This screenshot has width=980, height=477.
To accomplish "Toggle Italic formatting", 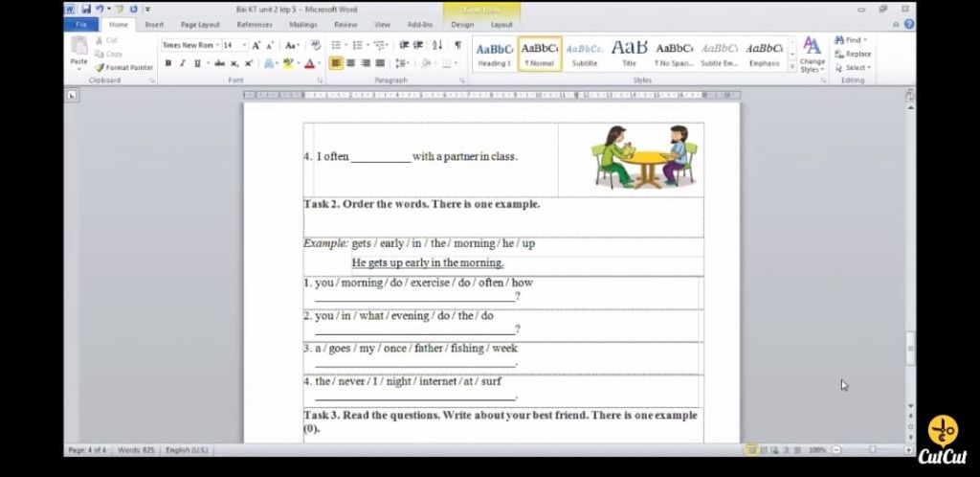I will pos(182,63).
